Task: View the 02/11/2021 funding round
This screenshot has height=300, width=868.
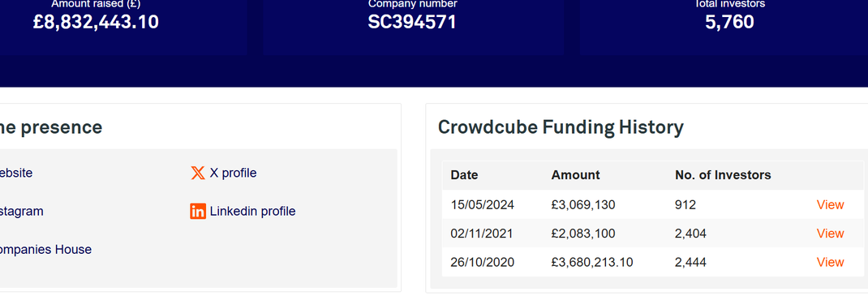Action: click(830, 234)
